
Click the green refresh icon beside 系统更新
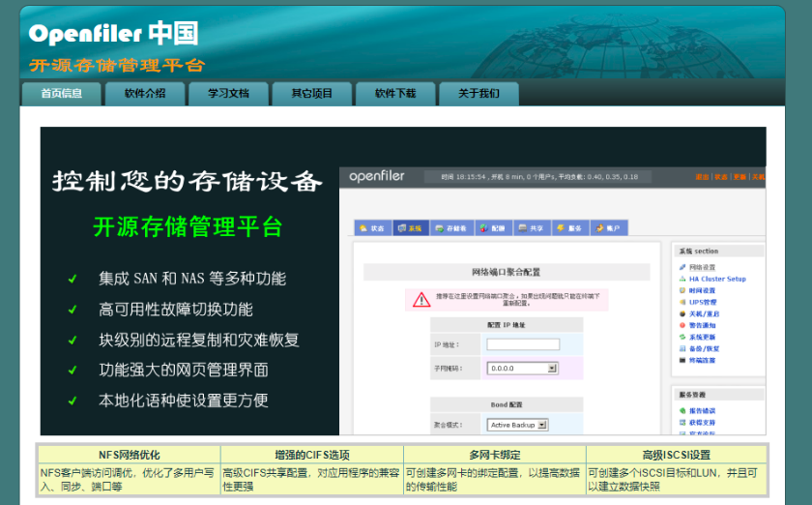pos(682,337)
